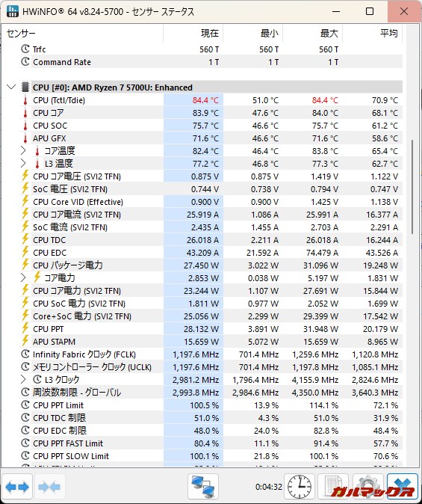This screenshot has height=504, width=422.
Task: Select Core+SoC 電力 (SVI2 TFN) row
Action: tap(211, 316)
